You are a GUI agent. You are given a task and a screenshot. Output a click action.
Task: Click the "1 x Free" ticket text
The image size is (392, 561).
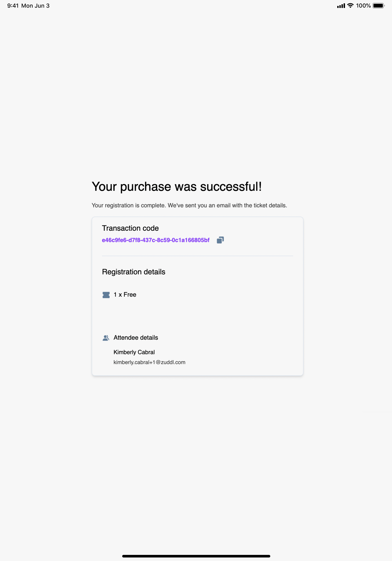pos(125,295)
